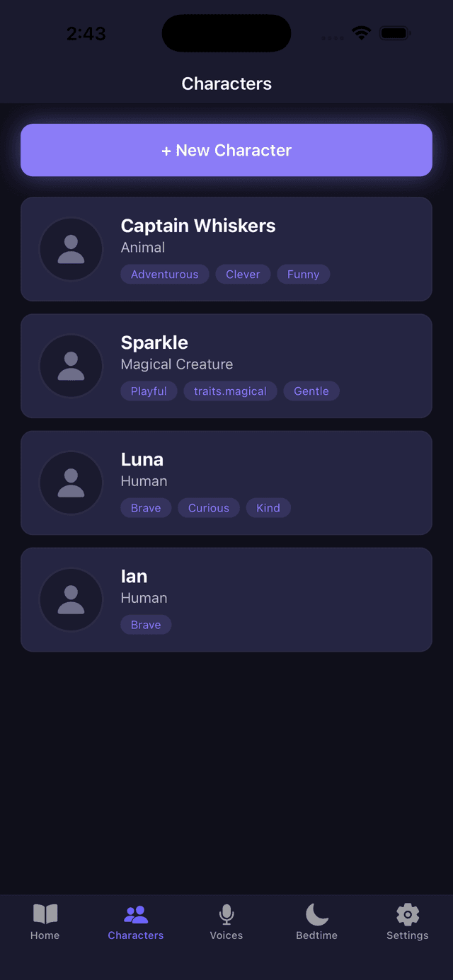This screenshot has height=980, width=453.
Task: Tap the New Character button
Action: pyautogui.click(x=226, y=150)
